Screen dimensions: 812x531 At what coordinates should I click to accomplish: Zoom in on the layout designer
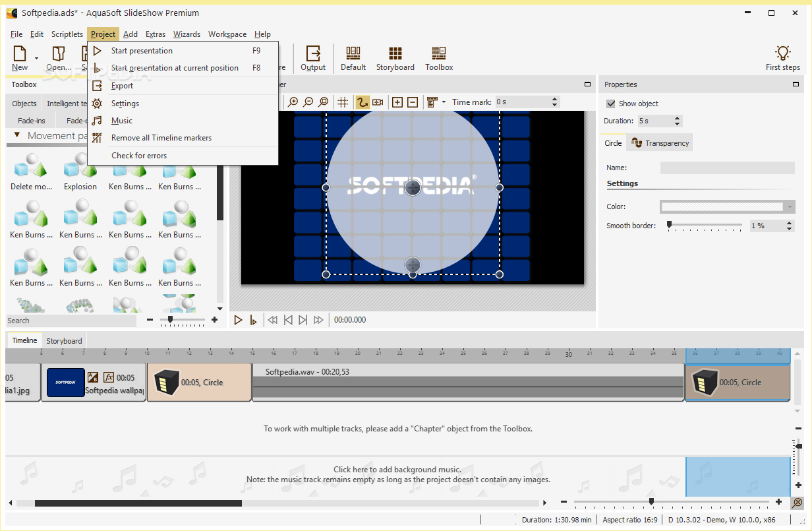[293, 102]
